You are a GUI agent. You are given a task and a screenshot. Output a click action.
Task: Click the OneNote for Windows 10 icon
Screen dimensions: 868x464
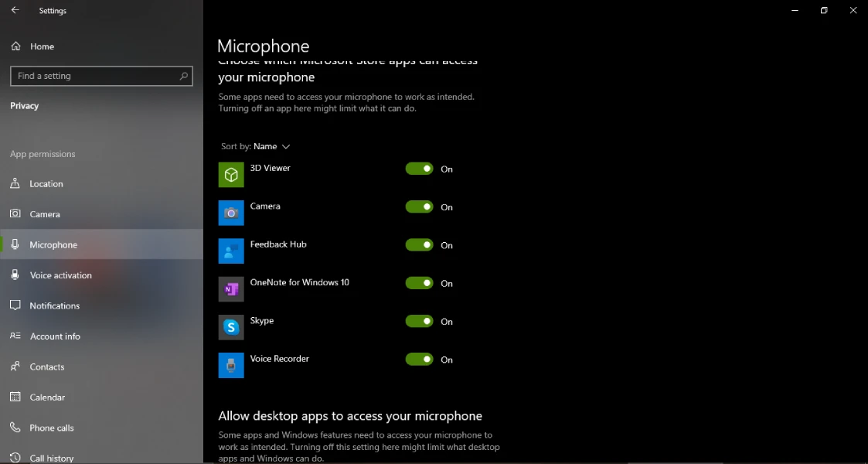231,289
